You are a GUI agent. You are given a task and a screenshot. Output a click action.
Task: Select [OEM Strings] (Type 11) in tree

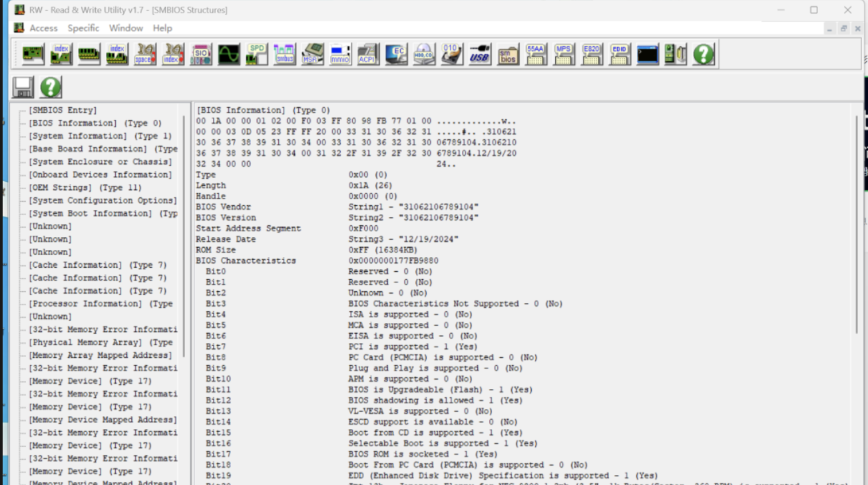pyautogui.click(x=85, y=188)
